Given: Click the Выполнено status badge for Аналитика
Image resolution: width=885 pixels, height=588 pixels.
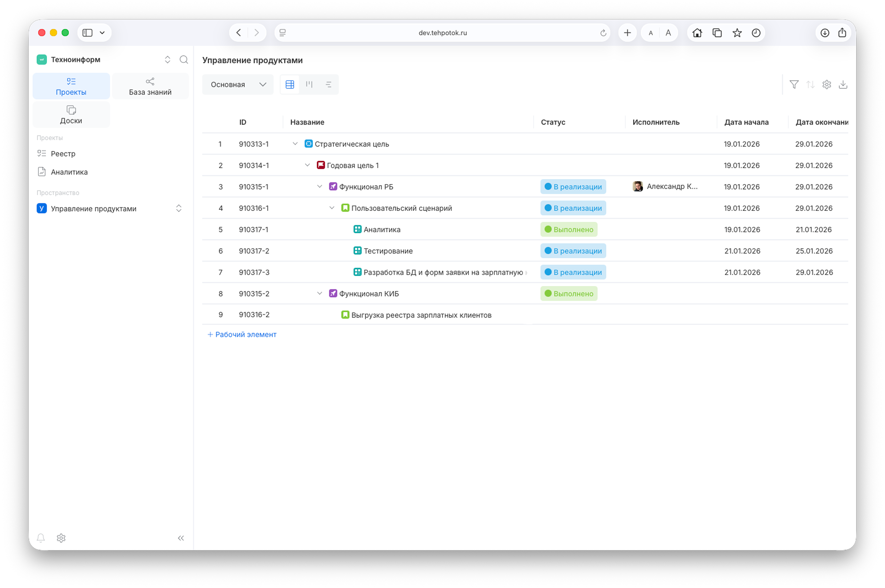Looking at the screenshot, I should tap(569, 230).
